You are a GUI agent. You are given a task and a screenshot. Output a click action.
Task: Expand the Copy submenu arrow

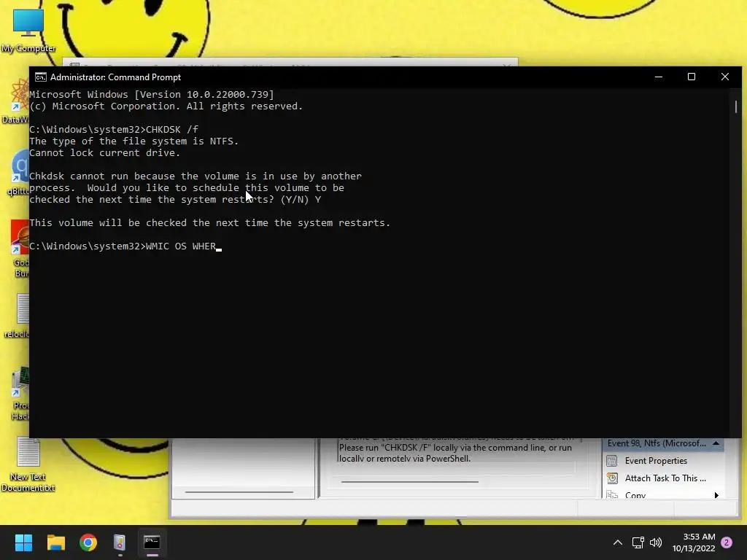click(x=716, y=495)
